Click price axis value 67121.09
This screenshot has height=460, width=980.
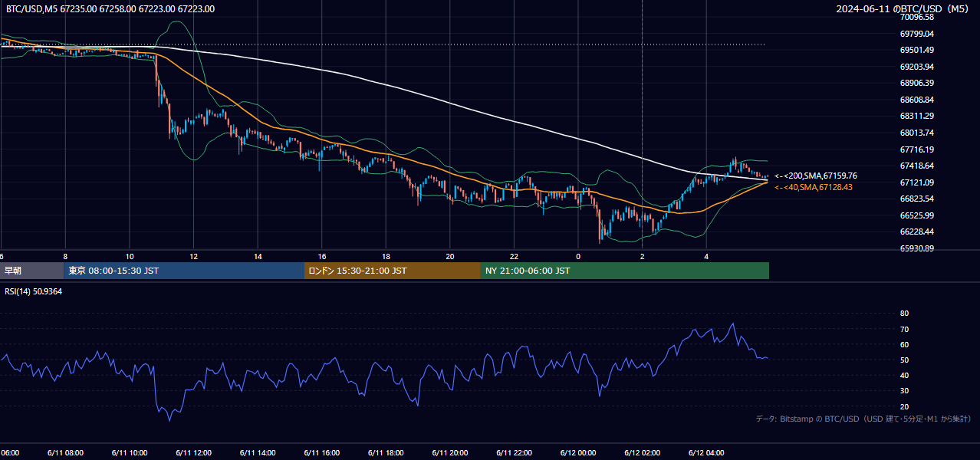[917, 182]
